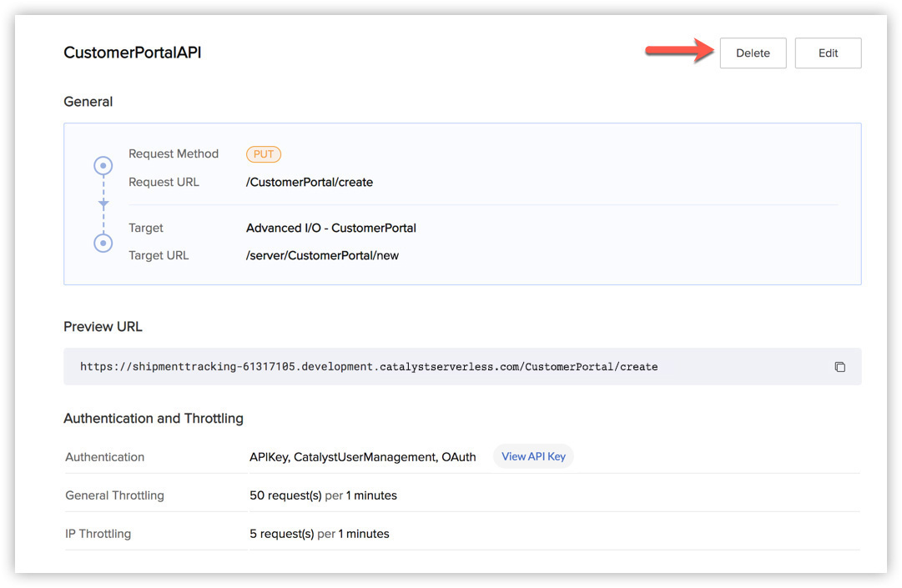The height and width of the screenshot is (588, 902).
Task: Open the Edit button for CustomerPortalAPI
Action: [828, 53]
